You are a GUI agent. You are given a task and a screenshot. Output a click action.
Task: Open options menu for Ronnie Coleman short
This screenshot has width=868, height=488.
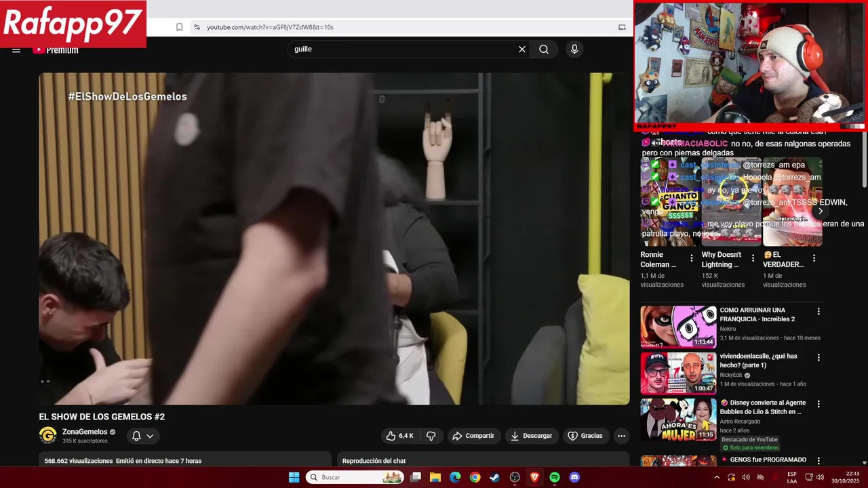pyautogui.click(x=692, y=258)
